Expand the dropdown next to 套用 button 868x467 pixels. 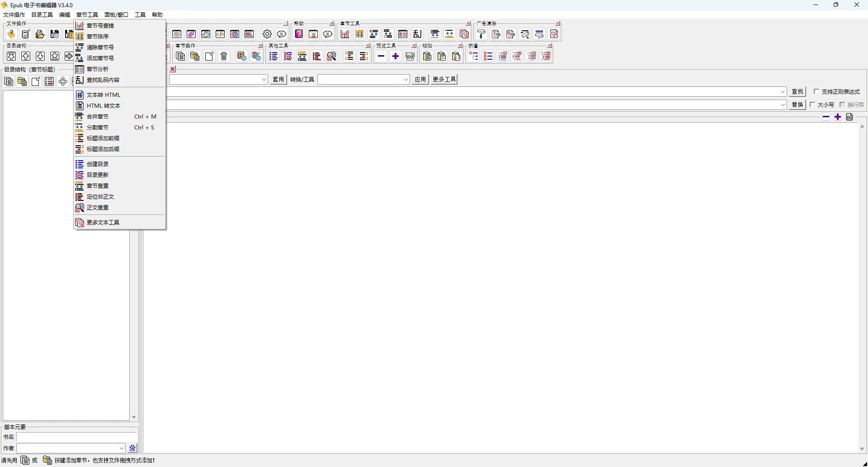coord(264,80)
